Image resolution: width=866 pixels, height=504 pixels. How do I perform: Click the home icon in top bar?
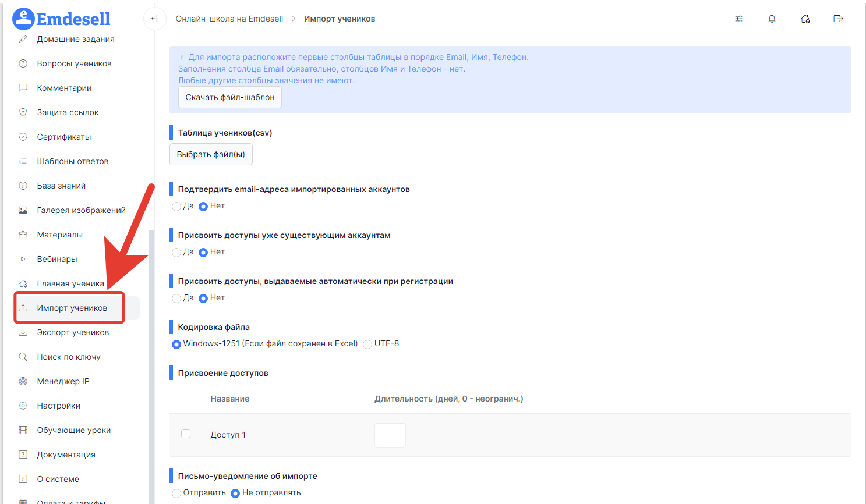(x=805, y=19)
